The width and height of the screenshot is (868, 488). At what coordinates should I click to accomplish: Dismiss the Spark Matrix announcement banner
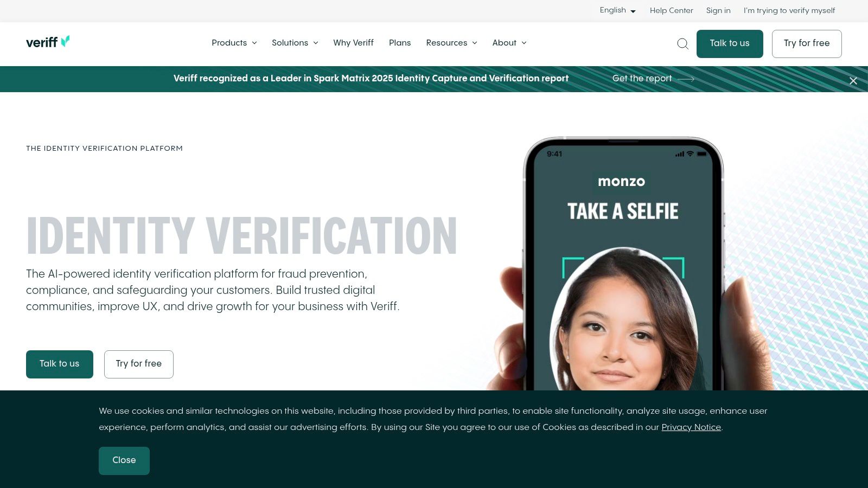(x=853, y=81)
